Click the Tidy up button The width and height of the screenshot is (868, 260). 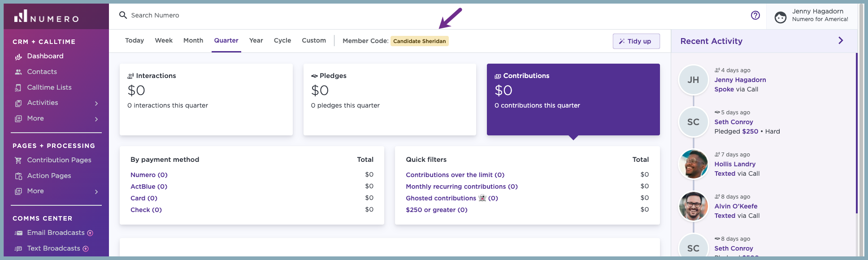[636, 41]
